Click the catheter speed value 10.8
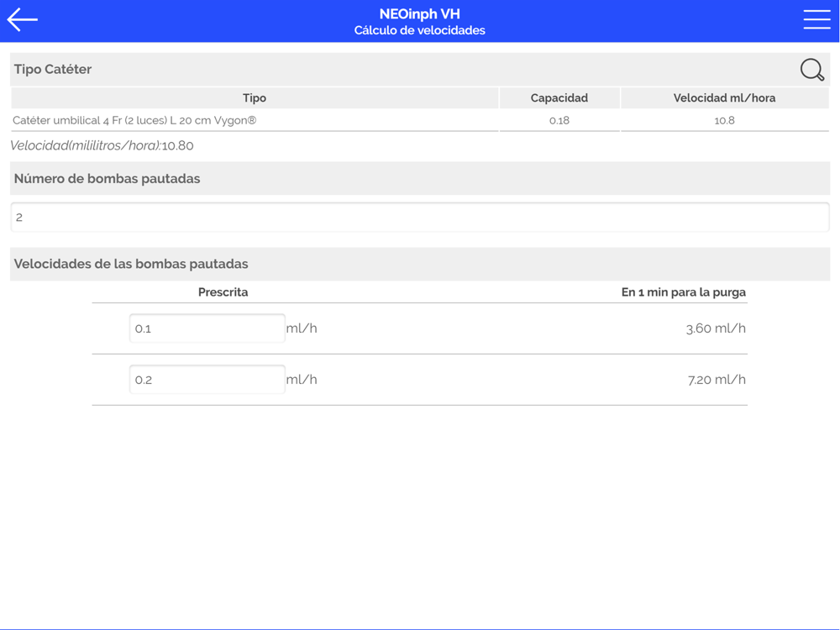840x630 pixels. 724,120
